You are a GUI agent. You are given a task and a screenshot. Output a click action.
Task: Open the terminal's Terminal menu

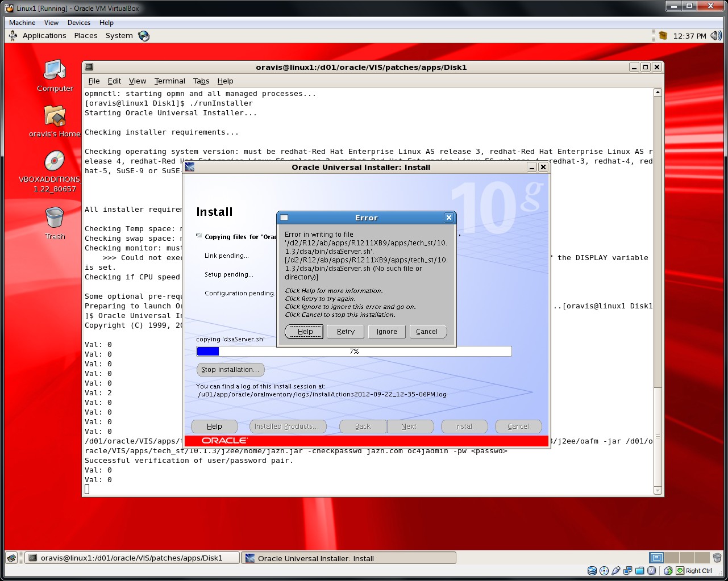click(x=169, y=81)
